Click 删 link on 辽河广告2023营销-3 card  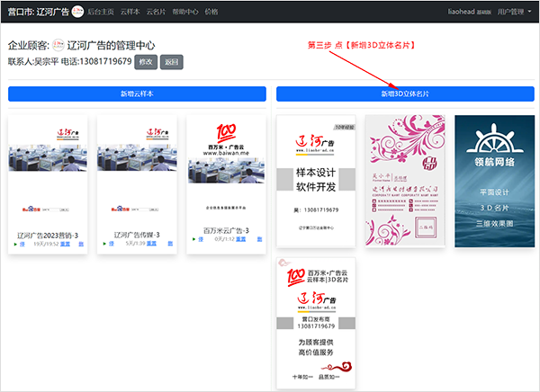[81, 244]
